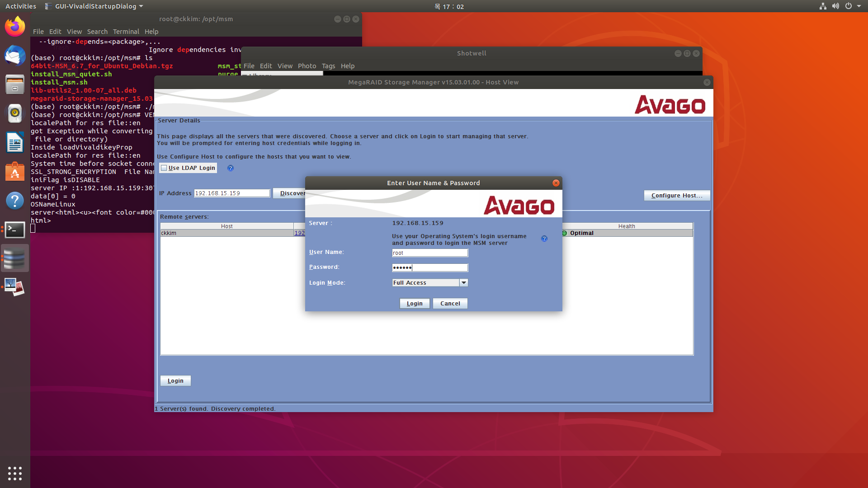
Task: Open the terminal View menu
Action: [x=74, y=32]
